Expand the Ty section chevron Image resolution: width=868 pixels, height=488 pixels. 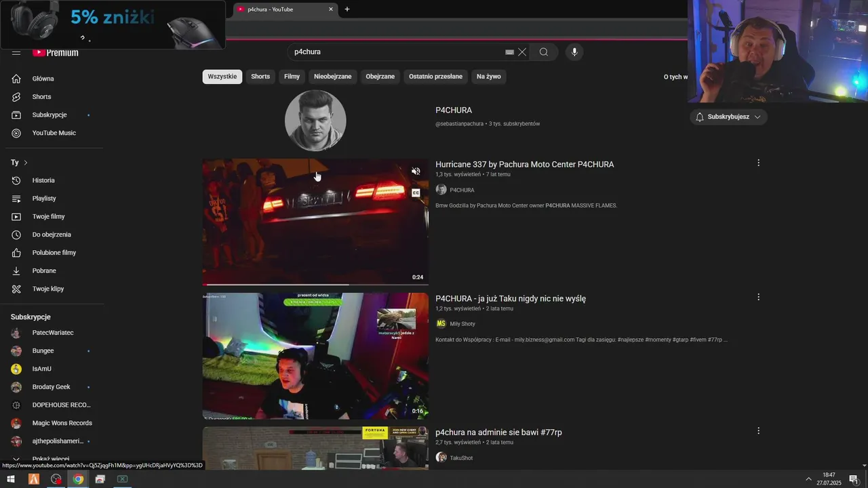point(26,163)
